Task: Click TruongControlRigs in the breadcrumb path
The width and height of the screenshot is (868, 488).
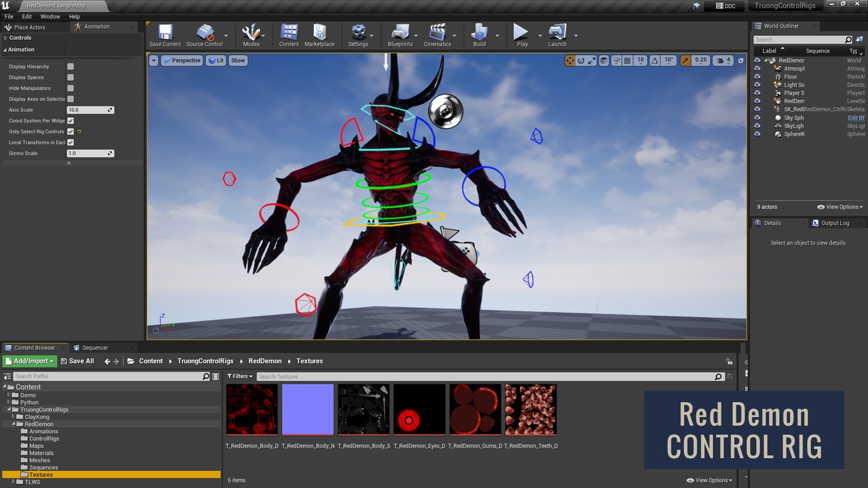Action: (205, 361)
